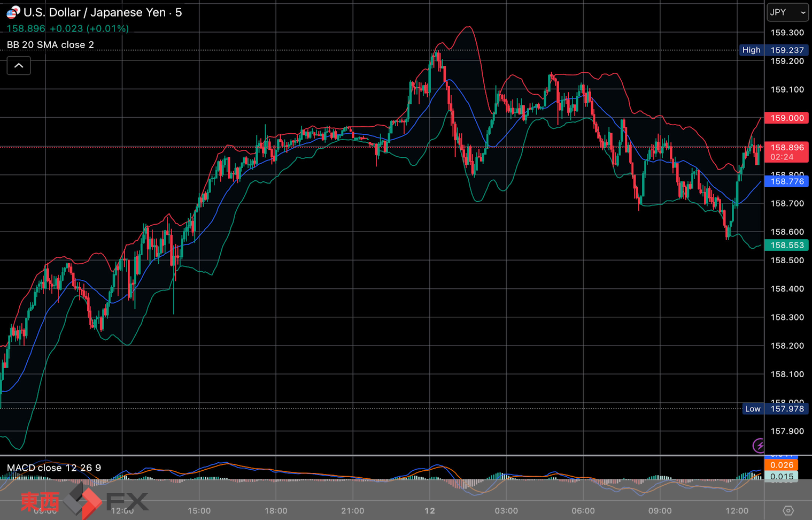Screen dimensions: 812x520
Task: Click the High 159.237 price label
Action: (772, 50)
